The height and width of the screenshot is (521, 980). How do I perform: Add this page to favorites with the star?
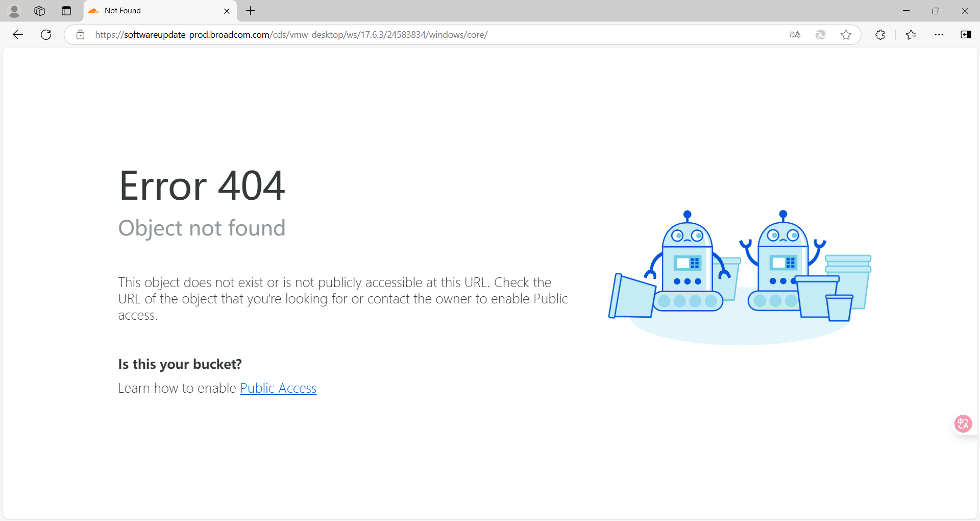pos(846,35)
